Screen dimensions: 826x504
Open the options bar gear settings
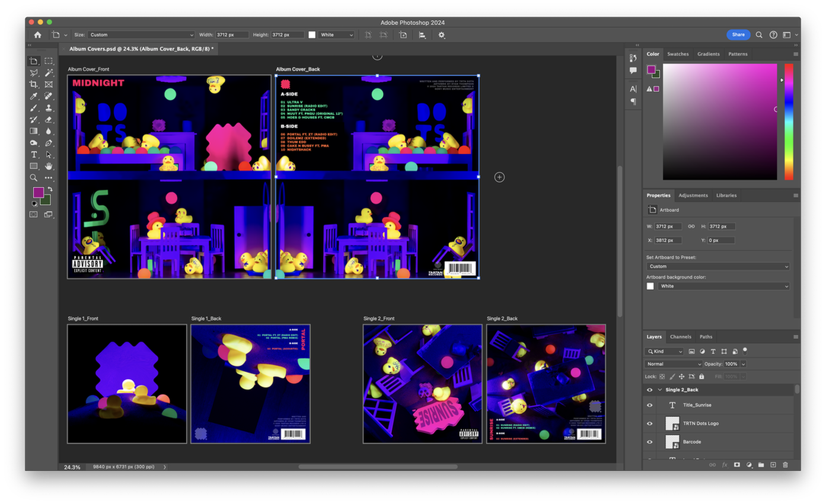pos(442,35)
